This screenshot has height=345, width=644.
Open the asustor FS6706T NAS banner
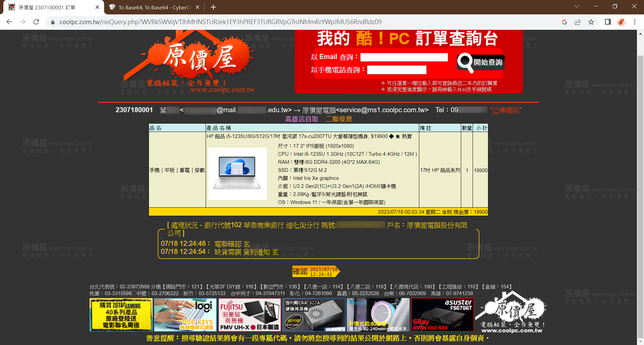pos(442,315)
